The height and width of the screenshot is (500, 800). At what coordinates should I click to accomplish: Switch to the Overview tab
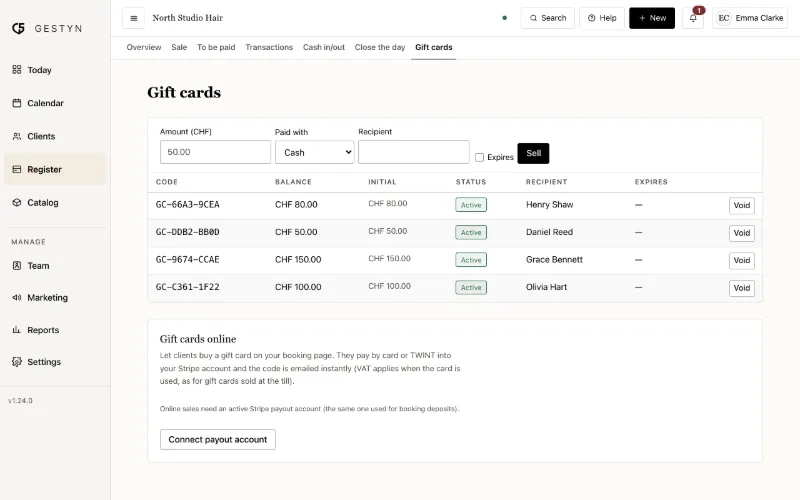(144, 47)
